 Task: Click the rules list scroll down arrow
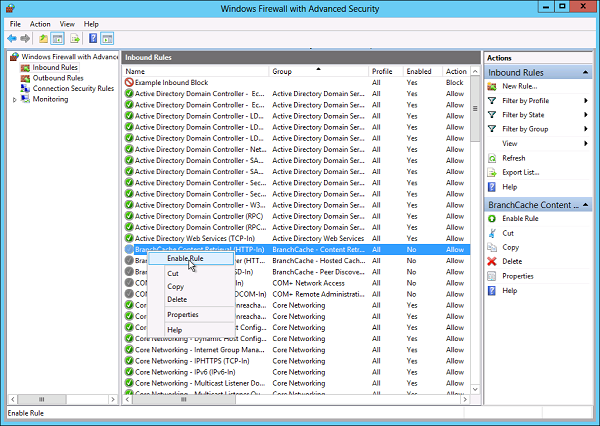pos(475,389)
